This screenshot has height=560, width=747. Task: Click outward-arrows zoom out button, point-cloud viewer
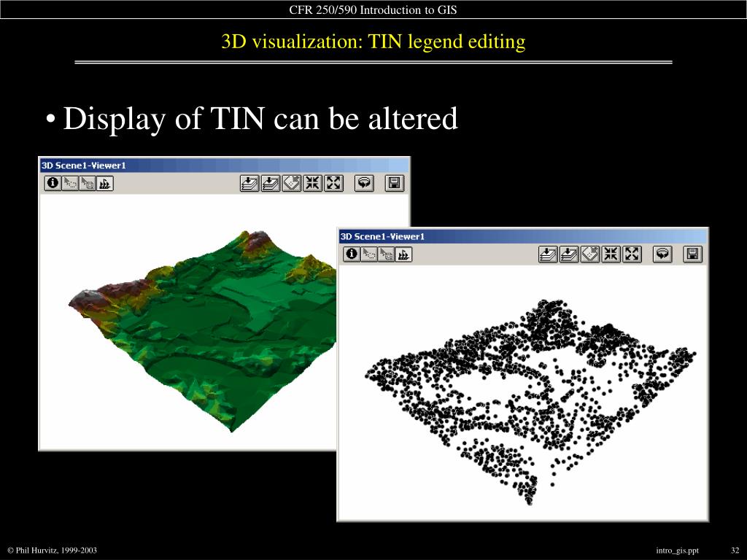tap(632, 254)
